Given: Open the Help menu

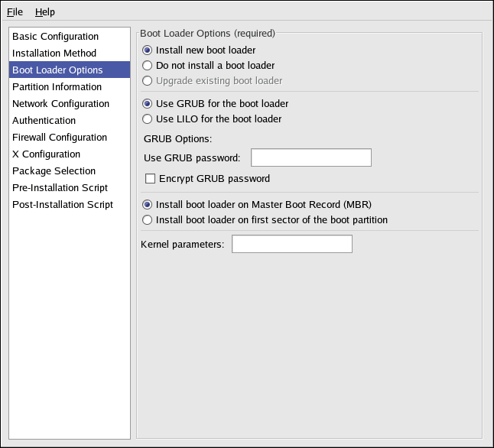Looking at the screenshot, I should 44,11.
